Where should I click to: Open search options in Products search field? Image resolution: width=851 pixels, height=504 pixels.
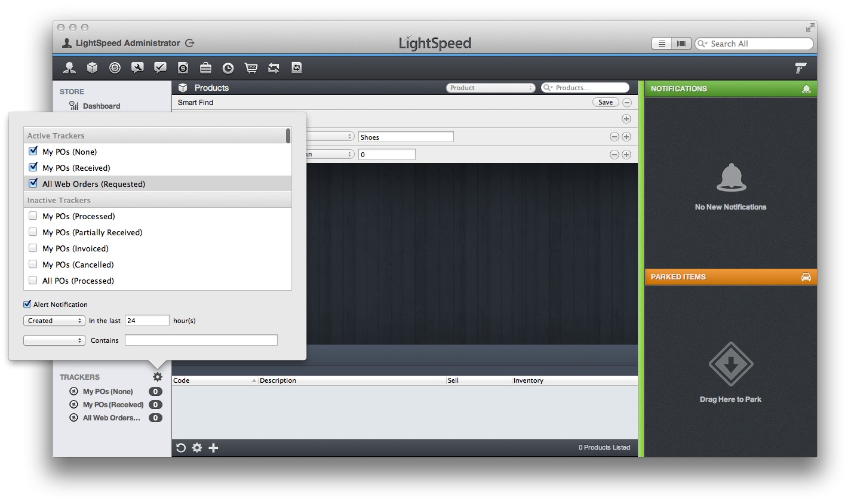click(x=548, y=88)
